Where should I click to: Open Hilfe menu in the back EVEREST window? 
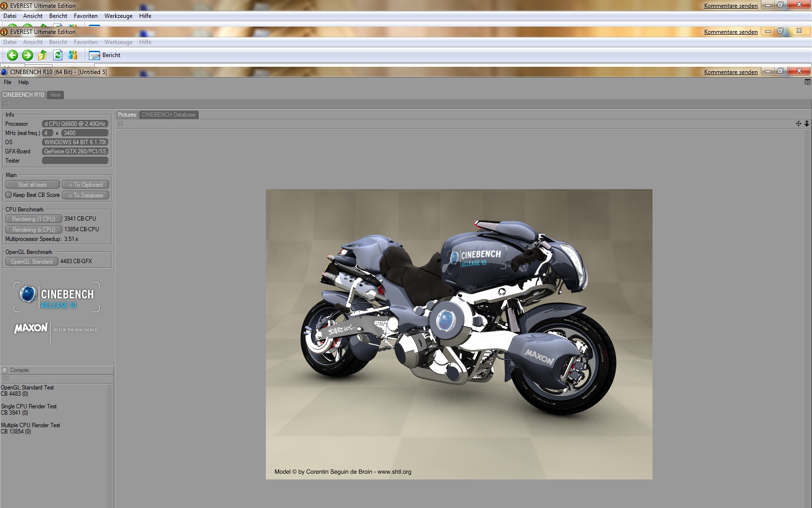click(x=145, y=16)
